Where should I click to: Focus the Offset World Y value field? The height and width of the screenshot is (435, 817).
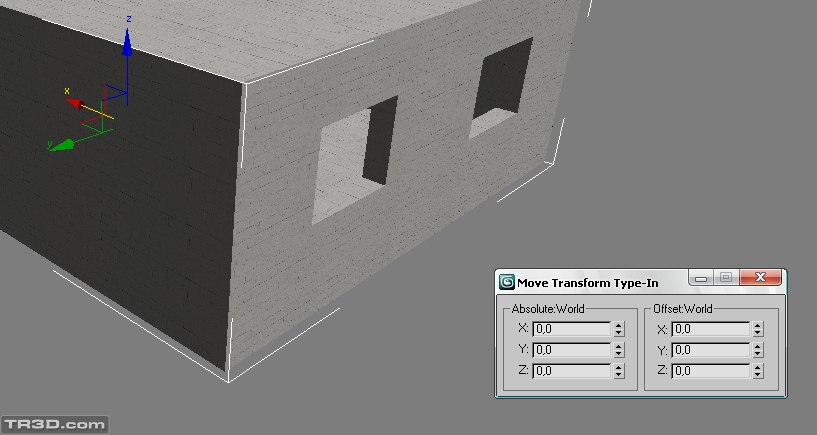710,349
